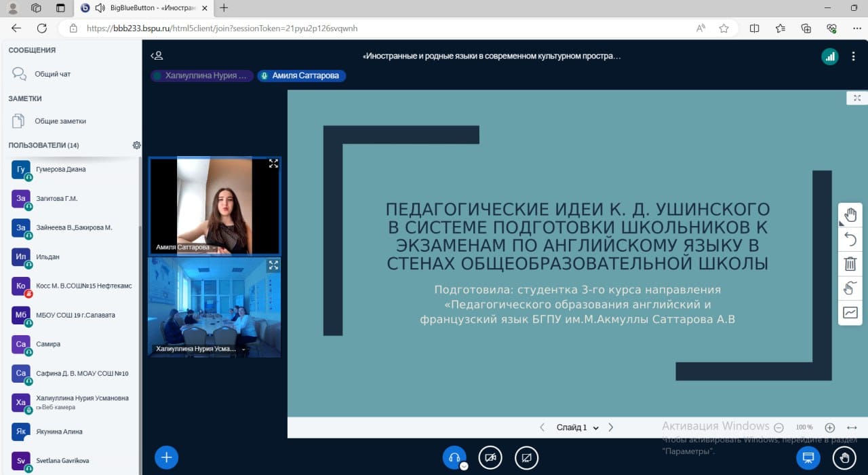This screenshot has height=475, width=868.
Task: Toggle the share webcam button
Action: 490,458
